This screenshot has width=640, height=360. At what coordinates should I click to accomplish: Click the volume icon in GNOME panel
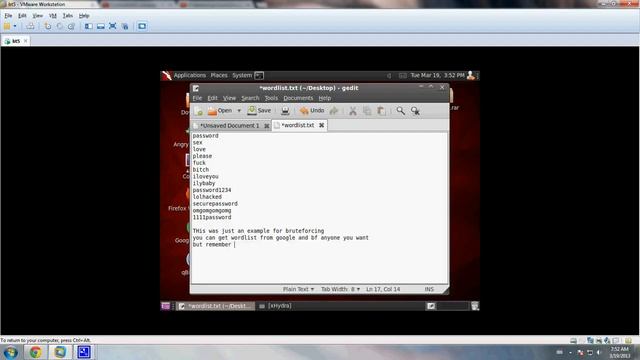(389, 76)
